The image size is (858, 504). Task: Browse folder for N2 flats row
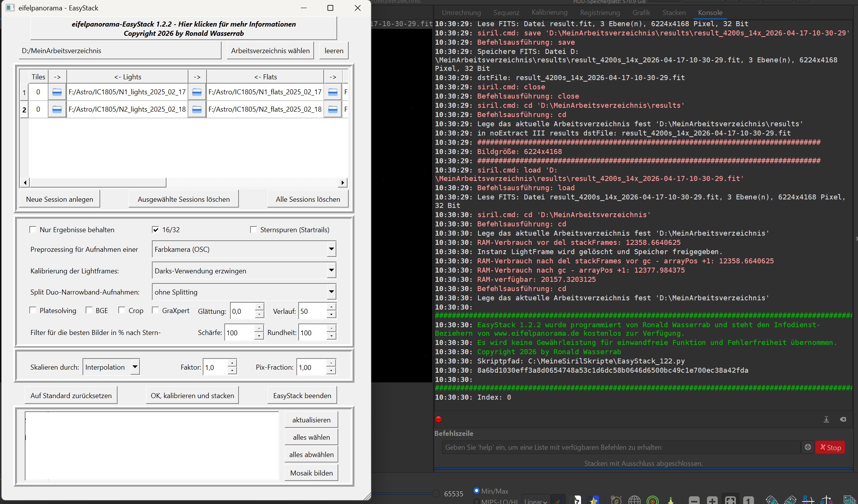(196, 109)
